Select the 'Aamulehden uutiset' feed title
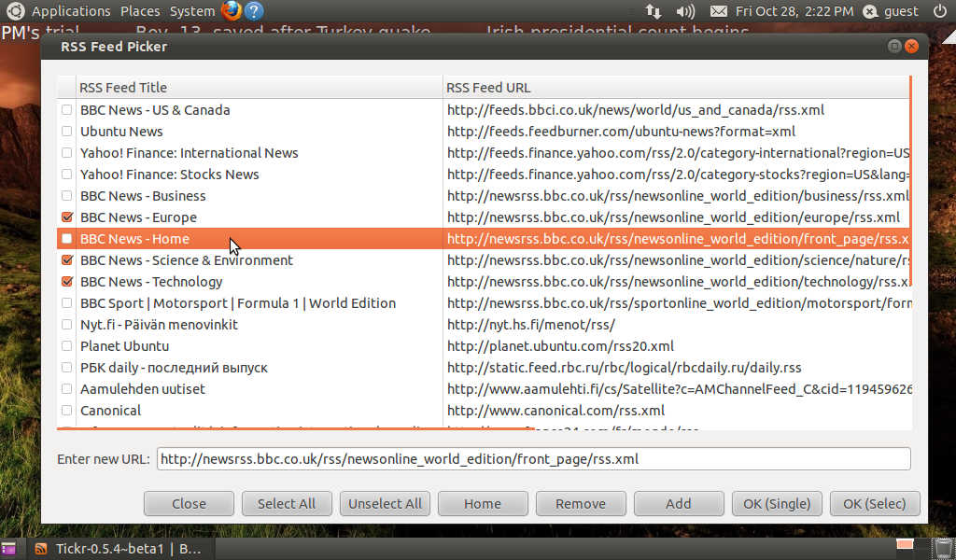The image size is (956, 560). tap(143, 389)
